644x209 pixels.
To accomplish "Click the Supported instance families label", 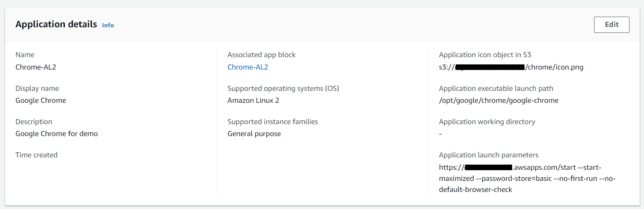I will [x=273, y=122].
